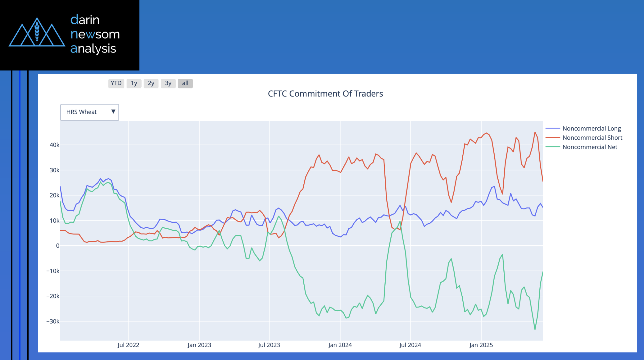The height and width of the screenshot is (360, 644).
Task: Switch chart range to 2y
Action: [x=151, y=83]
